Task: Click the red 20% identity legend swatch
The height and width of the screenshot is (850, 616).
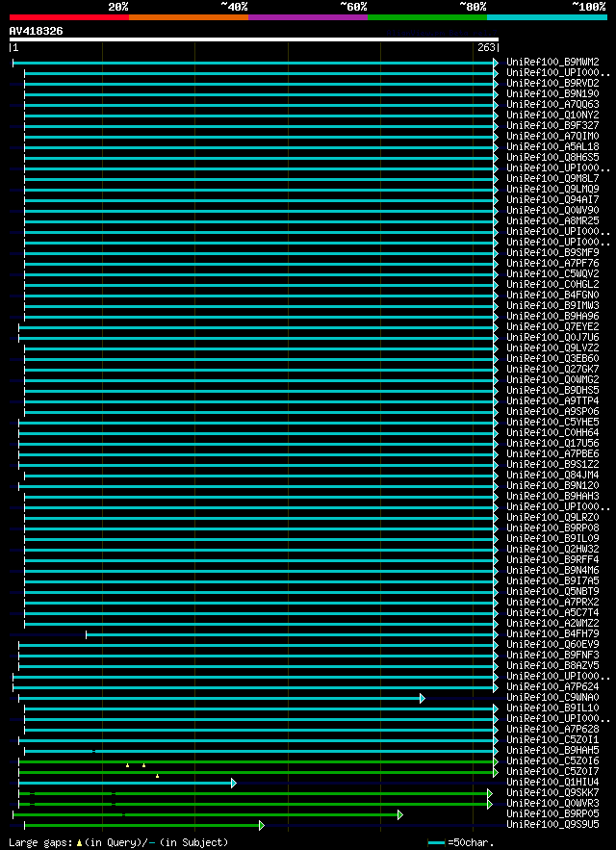Action: [x=69, y=17]
